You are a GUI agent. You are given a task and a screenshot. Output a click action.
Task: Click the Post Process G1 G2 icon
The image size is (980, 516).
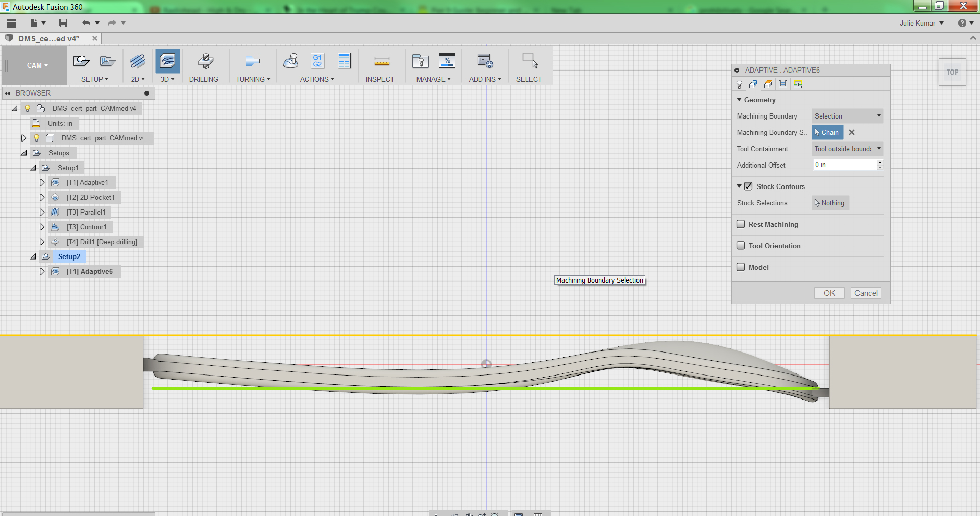[317, 61]
